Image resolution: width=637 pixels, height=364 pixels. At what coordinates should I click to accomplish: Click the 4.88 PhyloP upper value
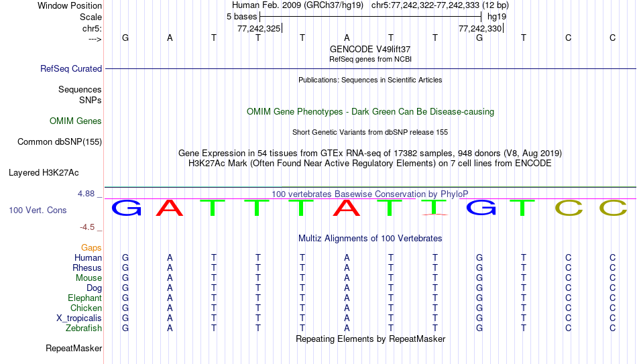point(86,194)
